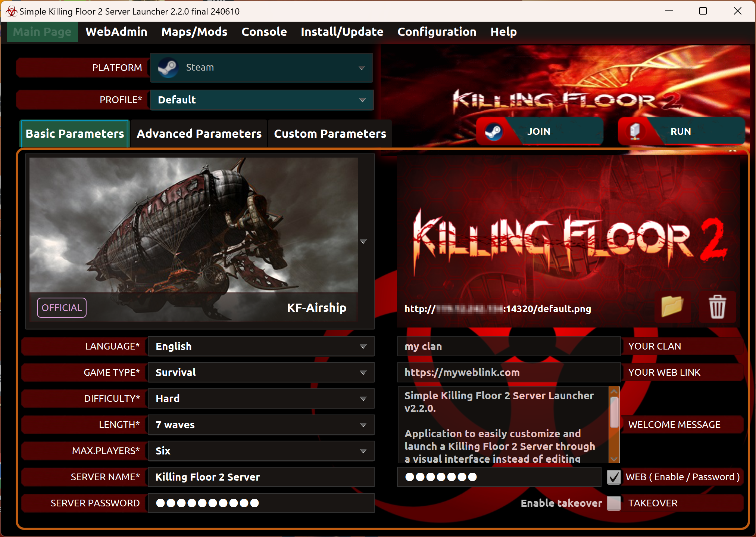Image resolution: width=756 pixels, height=537 pixels.
Task: Click the Server Name input field
Action: click(x=260, y=477)
